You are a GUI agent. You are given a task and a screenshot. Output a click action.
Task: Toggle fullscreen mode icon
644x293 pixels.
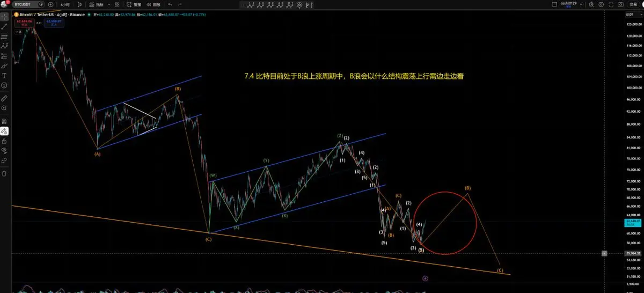(x=611, y=4)
